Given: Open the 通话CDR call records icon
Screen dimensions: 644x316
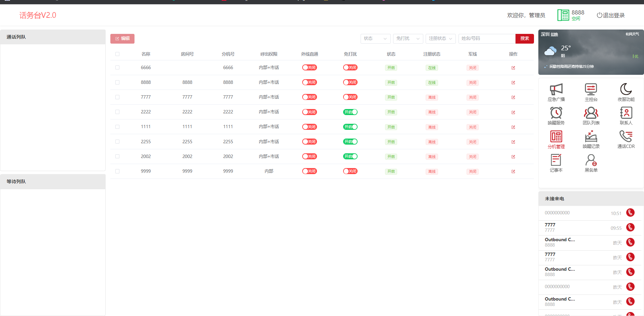Looking at the screenshot, I should click(x=626, y=137).
